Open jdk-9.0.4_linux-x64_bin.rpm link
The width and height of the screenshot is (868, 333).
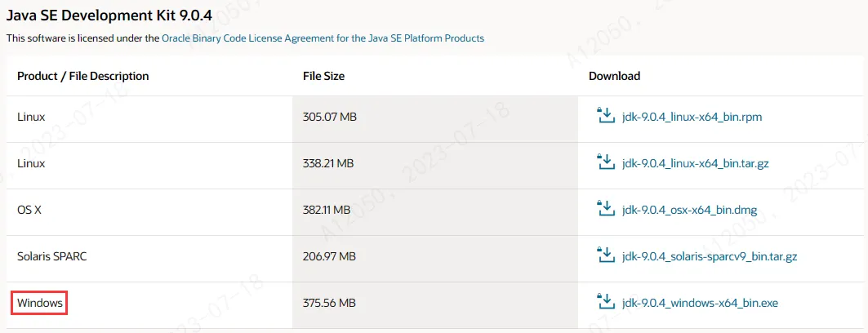pos(692,118)
